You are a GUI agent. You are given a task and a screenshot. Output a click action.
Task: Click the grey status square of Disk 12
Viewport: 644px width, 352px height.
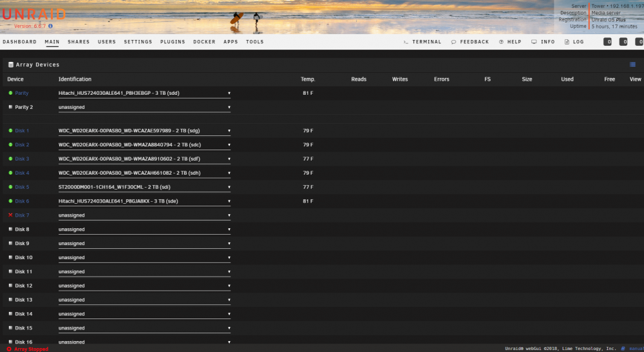pos(11,286)
